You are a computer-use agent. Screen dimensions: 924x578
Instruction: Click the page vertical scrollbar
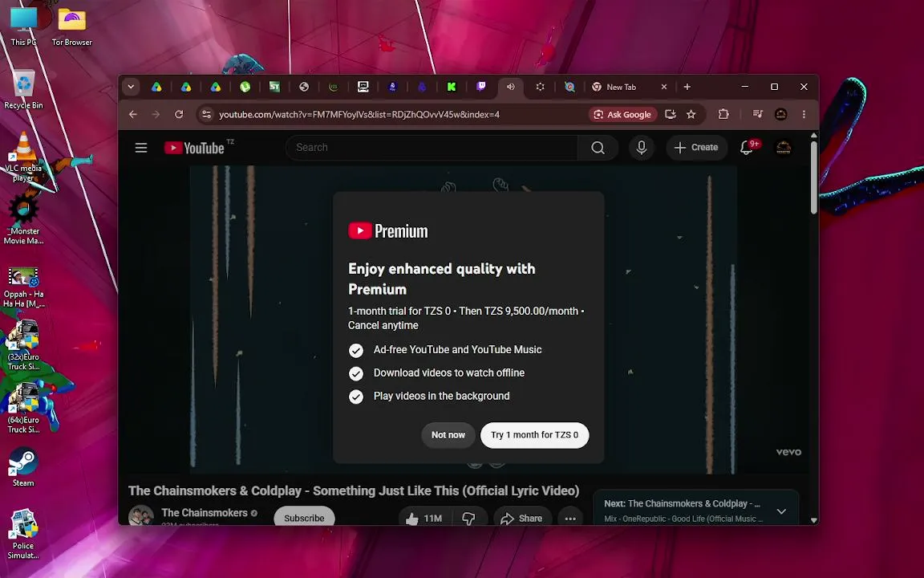(x=814, y=177)
